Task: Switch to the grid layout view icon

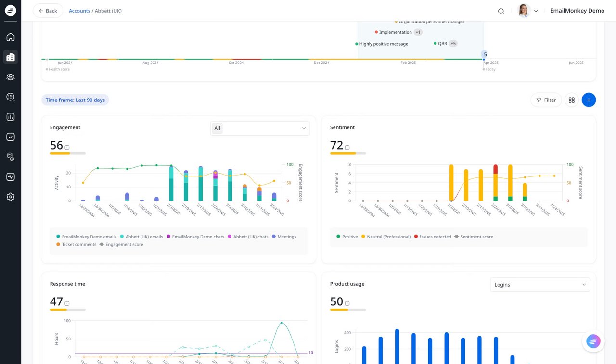Action: pos(572,100)
